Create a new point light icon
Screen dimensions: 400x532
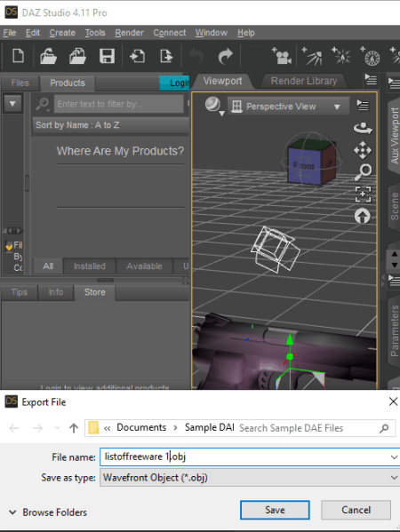pyautogui.click(x=341, y=56)
